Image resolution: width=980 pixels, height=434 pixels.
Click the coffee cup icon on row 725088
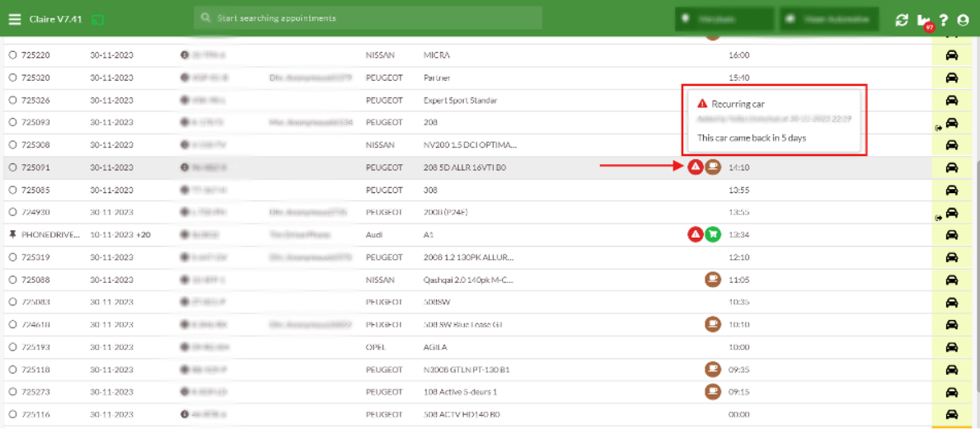point(712,280)
